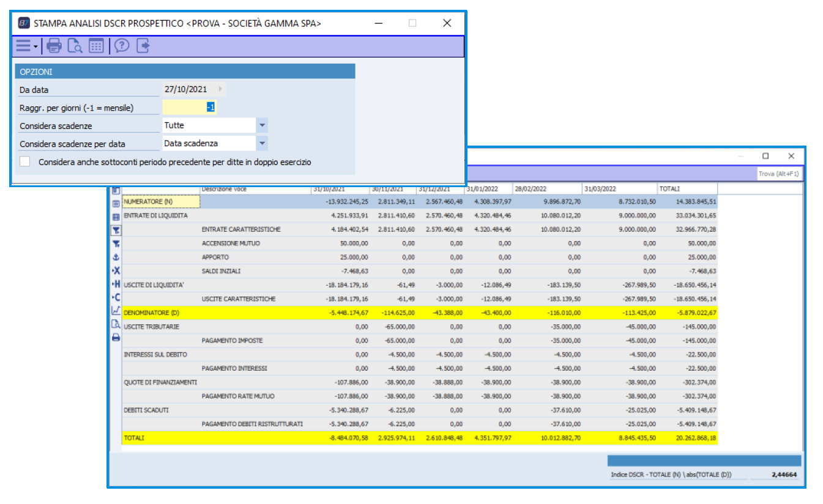Viewport: 823px width, 504px height.
Task: Click the OPZIONI section header
Action: coord(185,72)
